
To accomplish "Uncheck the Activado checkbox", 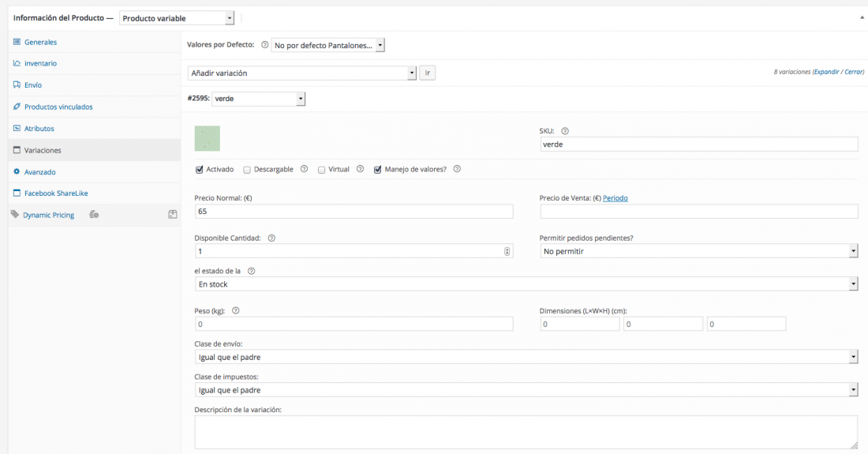I will coord(200,170).
